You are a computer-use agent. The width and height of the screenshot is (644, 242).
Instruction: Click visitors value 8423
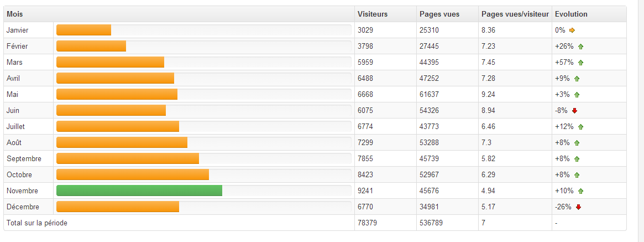click(x=365, y=174)
